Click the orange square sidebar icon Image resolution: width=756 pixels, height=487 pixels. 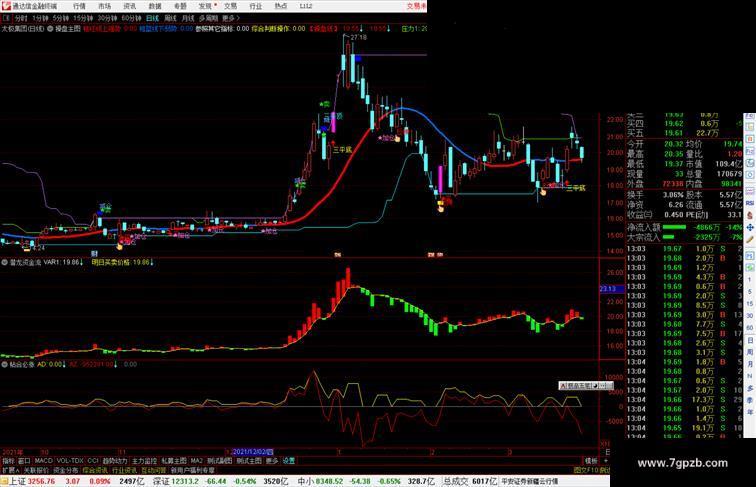750,138
